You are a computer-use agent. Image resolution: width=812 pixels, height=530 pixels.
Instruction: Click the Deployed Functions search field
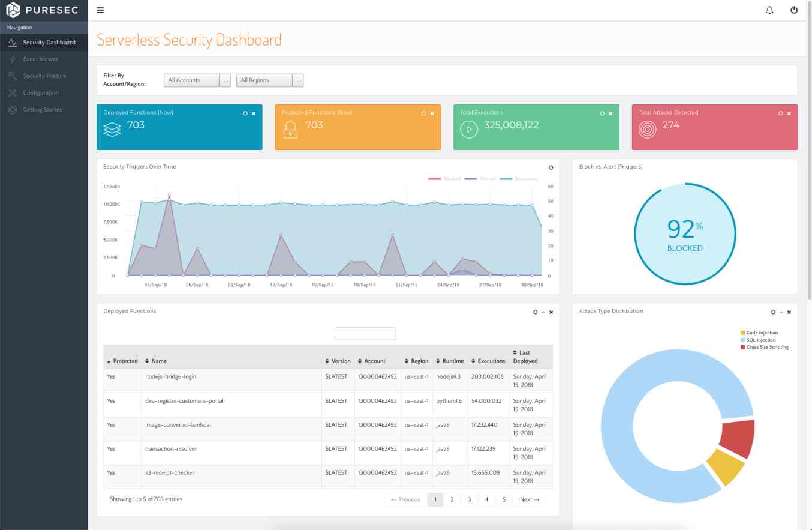(x=365, y=334)
